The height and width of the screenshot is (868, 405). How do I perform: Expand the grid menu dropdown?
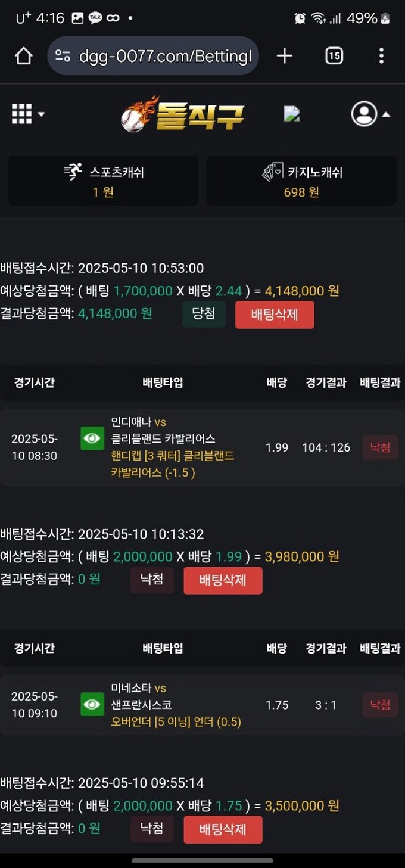tap(28, 114)
